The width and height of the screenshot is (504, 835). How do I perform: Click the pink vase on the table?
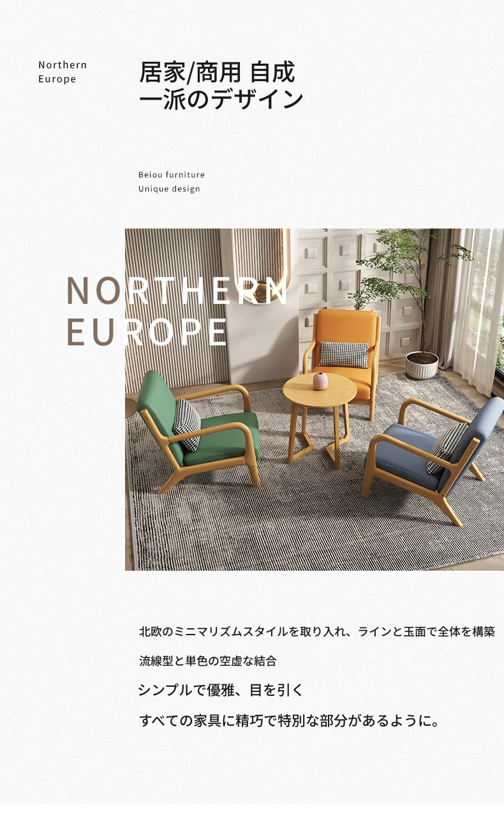point(320,381)
